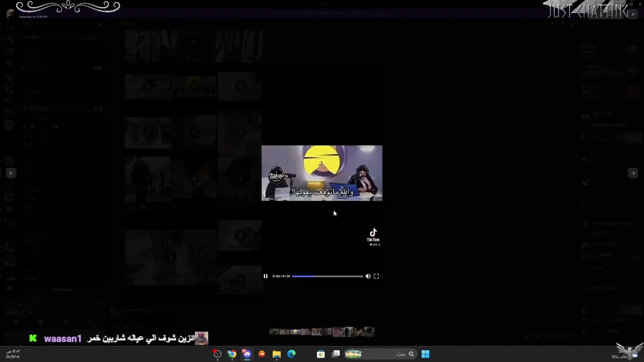644x362 pixels.
Task: Select the first thumbnail in media carousel
Action: click(x=274, y=332)
